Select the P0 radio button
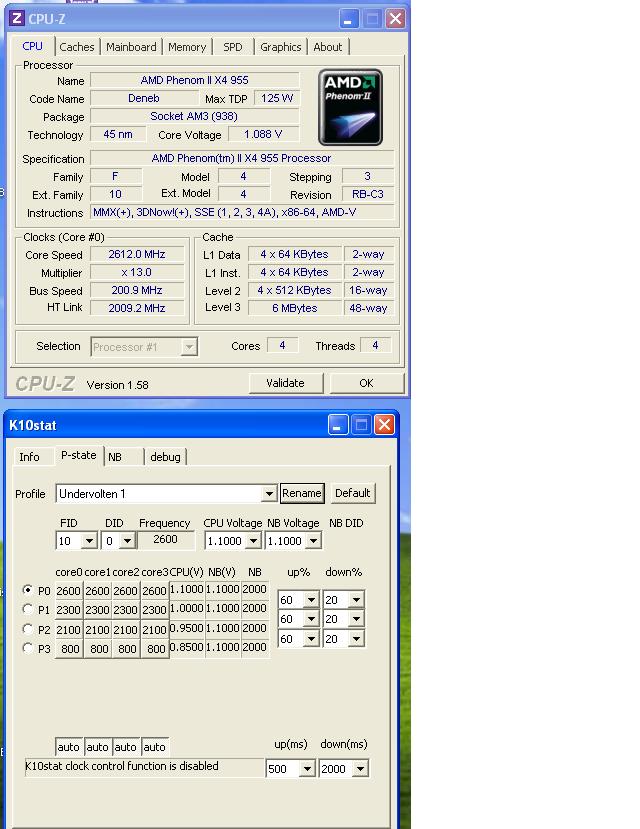This screenshot has height=829, width=640. click(x=28, y=589)
